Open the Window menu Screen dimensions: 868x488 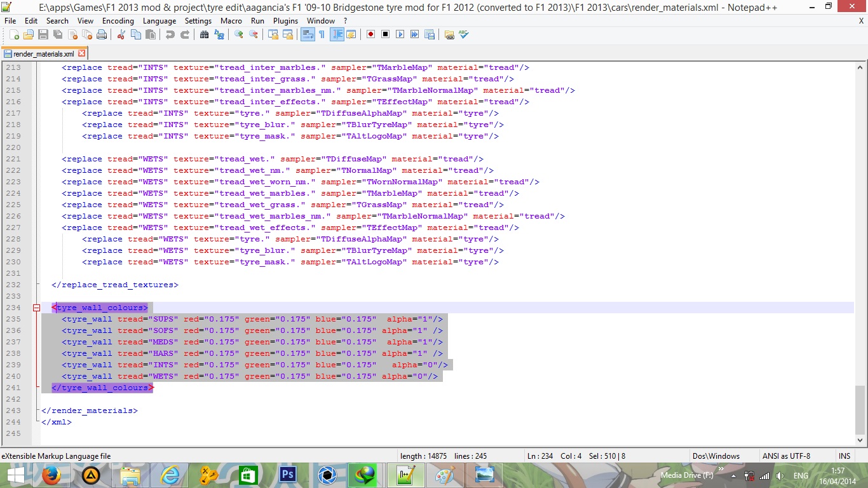coord(321,20)
